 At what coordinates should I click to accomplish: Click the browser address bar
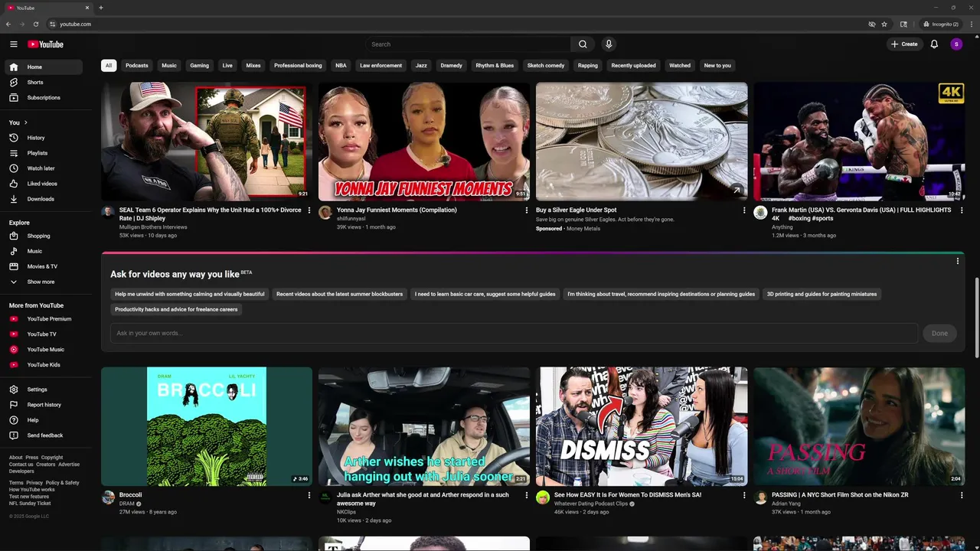coord(459,24)
